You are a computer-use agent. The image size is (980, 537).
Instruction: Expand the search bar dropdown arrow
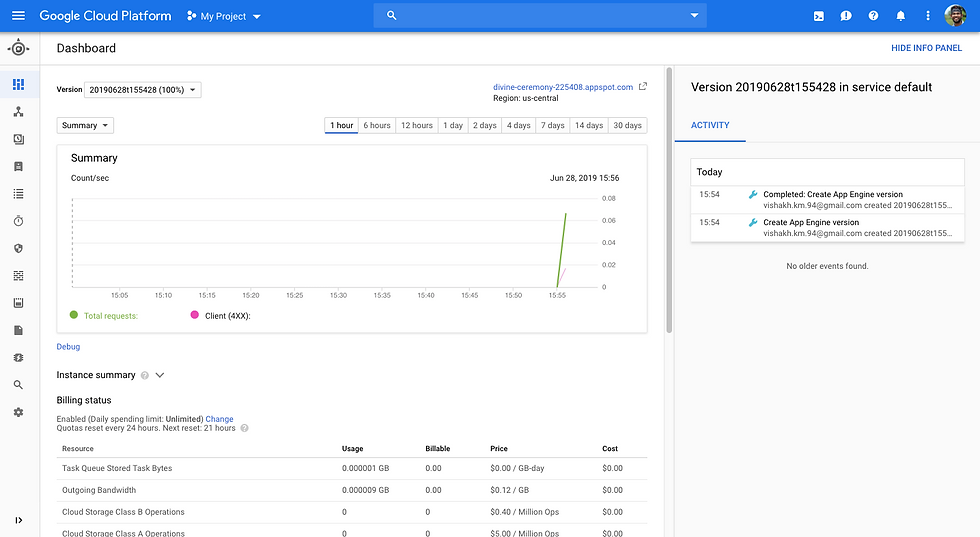pos(694,16)
